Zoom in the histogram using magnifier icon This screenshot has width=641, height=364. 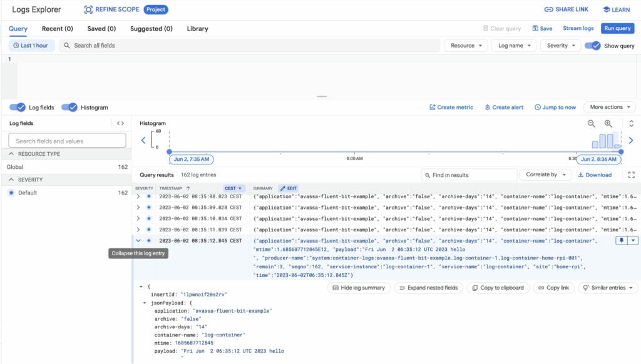608,124
